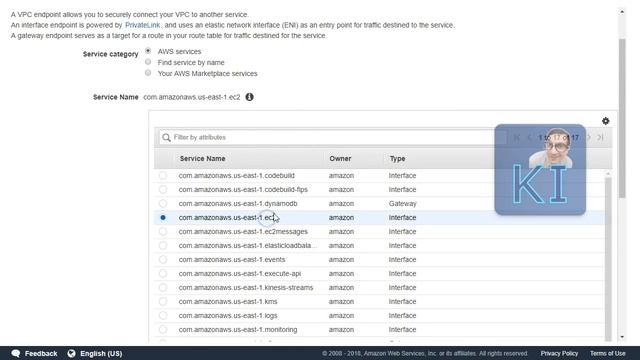640x360 pixels.
Task: Click the com.amazonaws.us-east-1.events service name
Action: tap(232, 260)
